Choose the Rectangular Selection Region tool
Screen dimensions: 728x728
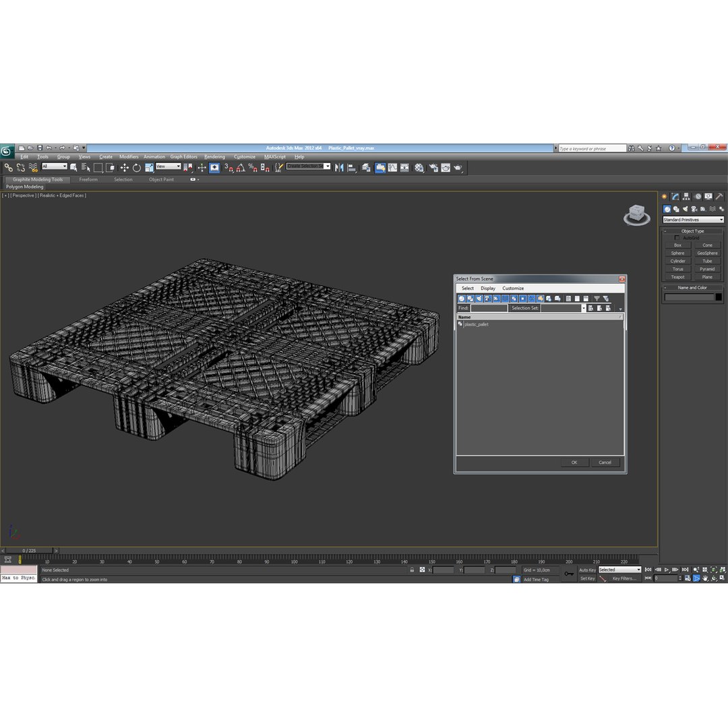click(x=98, y=168)
